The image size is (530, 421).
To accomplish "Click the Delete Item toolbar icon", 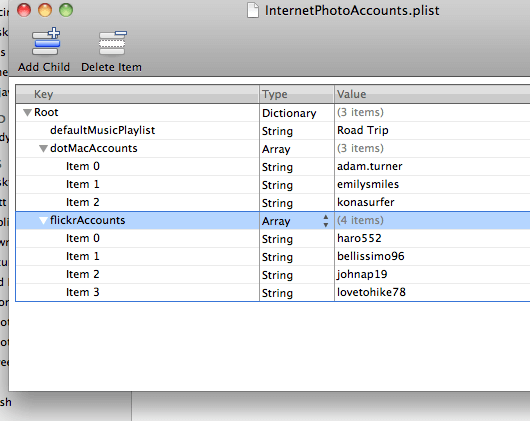I will coord(113,43).
